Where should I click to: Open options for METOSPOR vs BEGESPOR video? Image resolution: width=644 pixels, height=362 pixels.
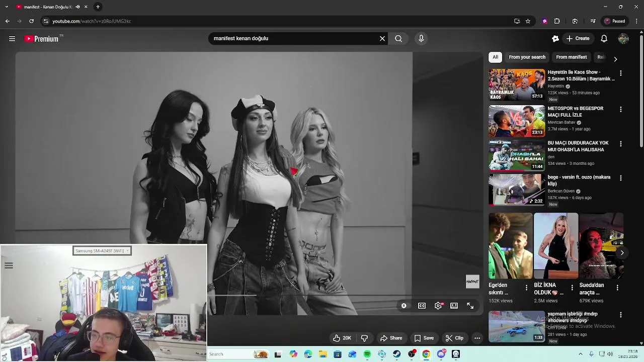coord(620,110)
